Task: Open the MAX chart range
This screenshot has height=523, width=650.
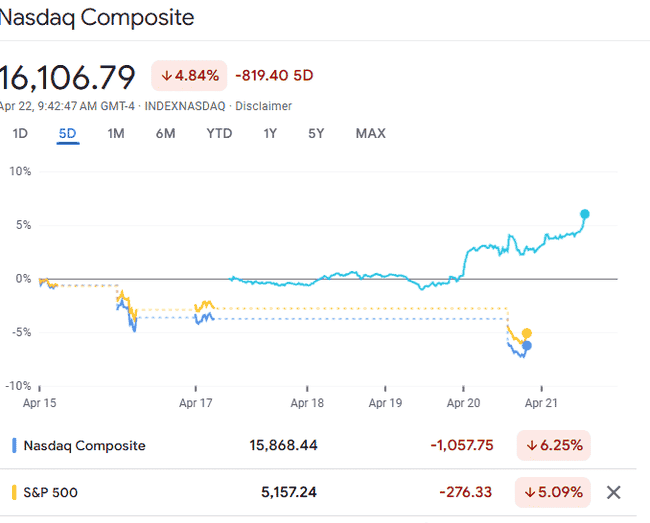Action: coord(370,134)
